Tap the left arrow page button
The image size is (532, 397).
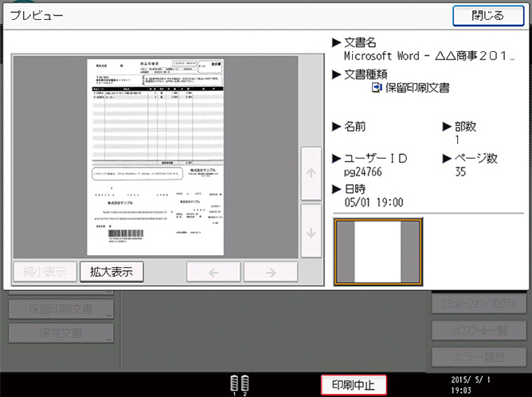pos(213,272)
